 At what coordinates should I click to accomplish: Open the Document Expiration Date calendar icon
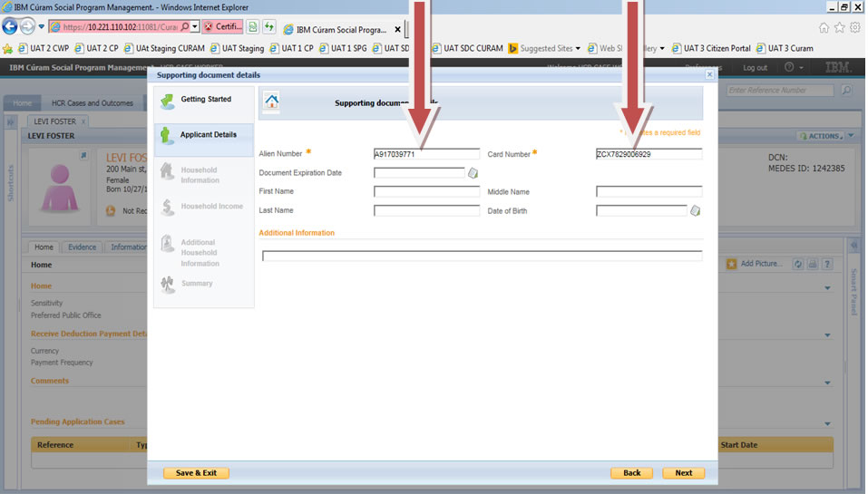pos(473,173)
